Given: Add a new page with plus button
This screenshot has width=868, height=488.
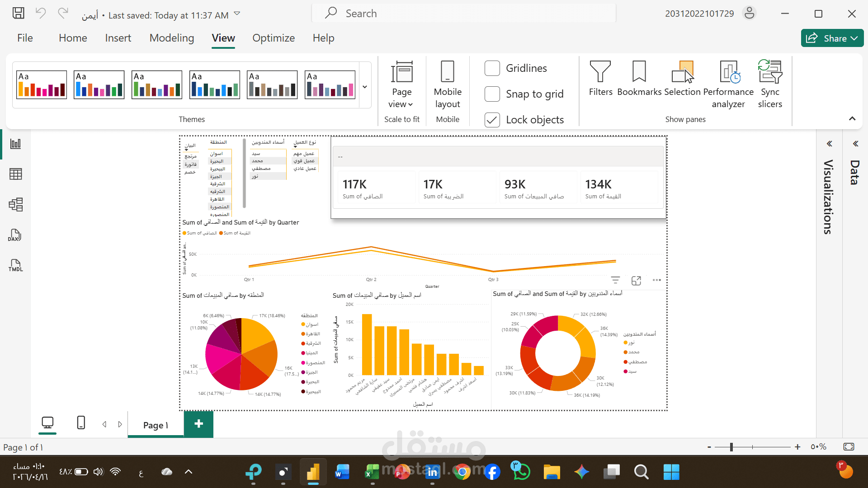Looking at the screenshot, I should (198, 424).
